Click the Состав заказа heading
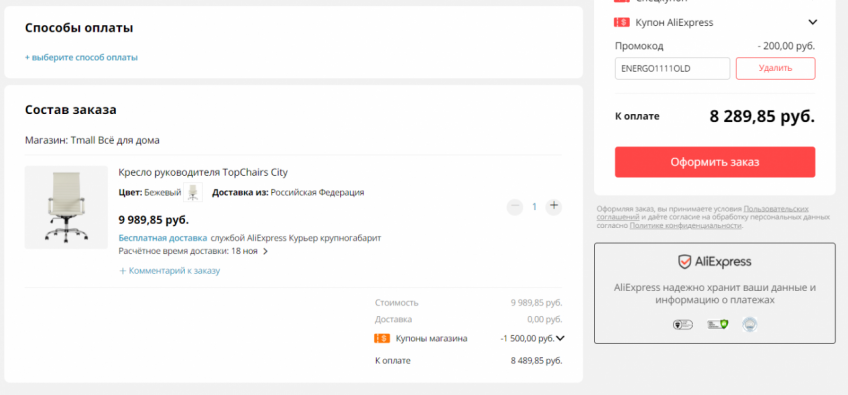Screen dimensions: 848x395 pyautogui.click(x=71, y=110)
